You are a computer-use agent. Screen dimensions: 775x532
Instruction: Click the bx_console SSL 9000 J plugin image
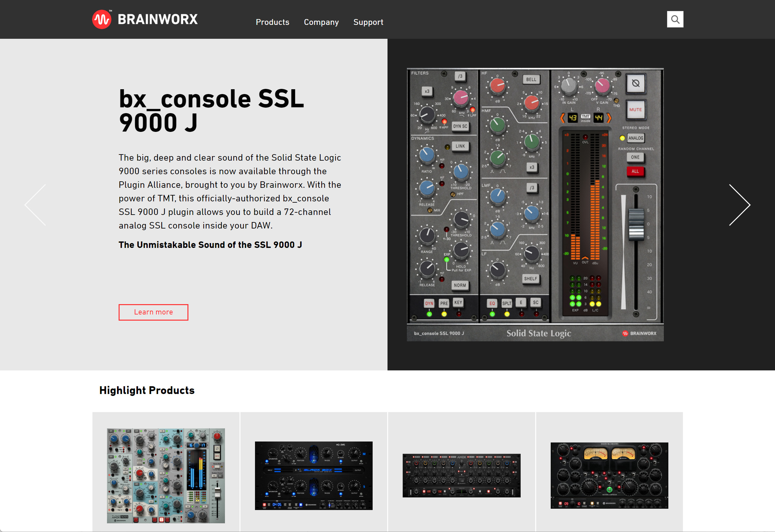tap(535, 205)
